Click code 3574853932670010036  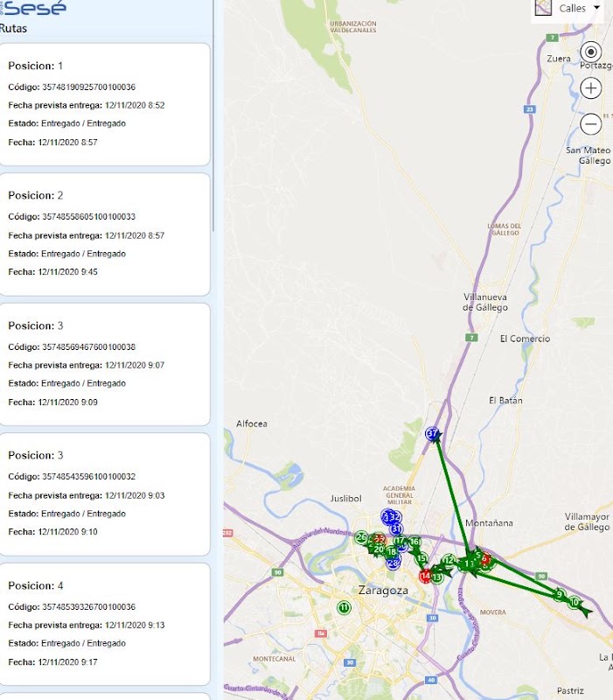88,606
